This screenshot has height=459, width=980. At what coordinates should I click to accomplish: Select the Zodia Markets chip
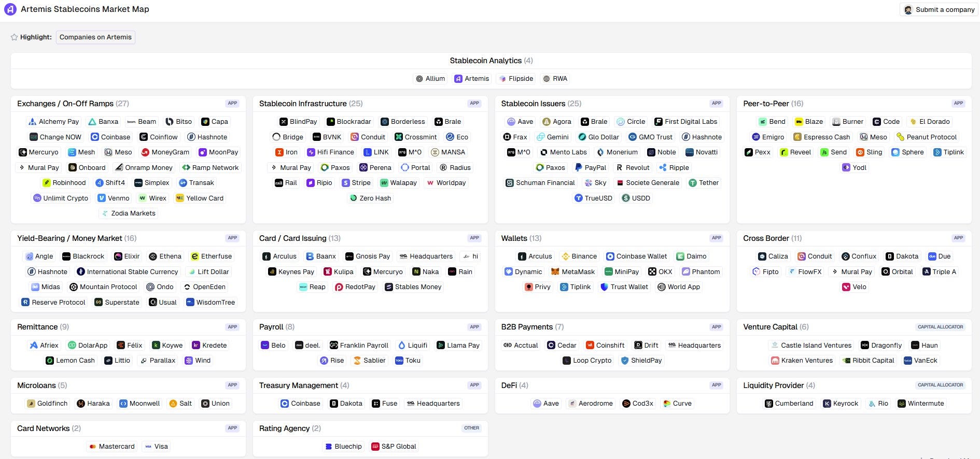128,213
